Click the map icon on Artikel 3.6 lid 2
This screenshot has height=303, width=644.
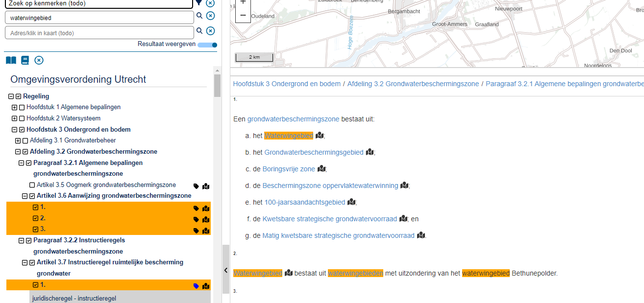206,219
